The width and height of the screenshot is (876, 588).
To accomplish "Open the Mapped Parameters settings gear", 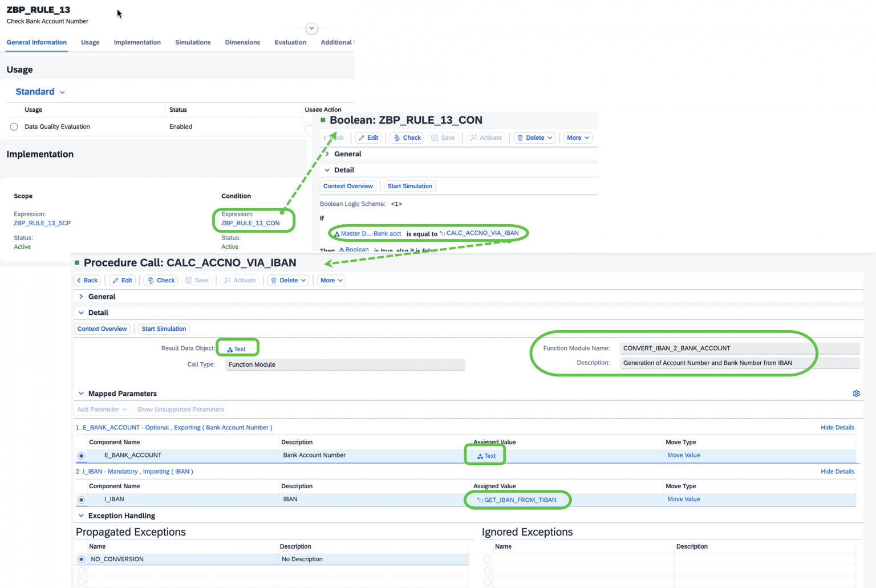I will coord(856,393).
